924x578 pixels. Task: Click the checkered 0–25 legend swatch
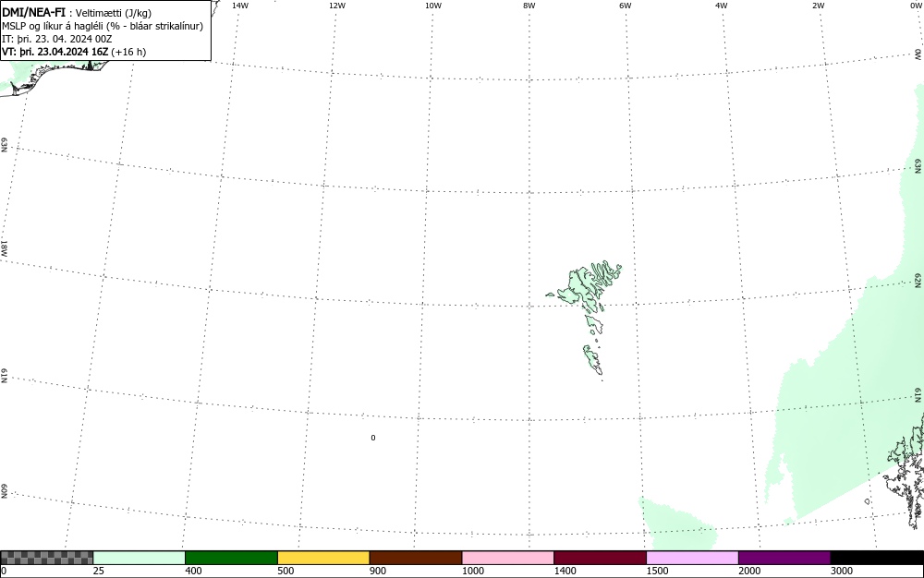click(46, 558)
